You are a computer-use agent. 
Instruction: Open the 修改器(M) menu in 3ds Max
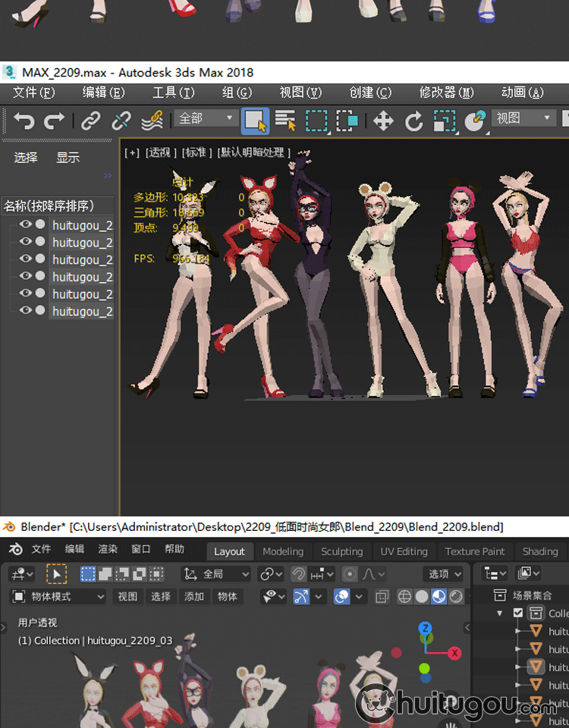tap(446, 93)
